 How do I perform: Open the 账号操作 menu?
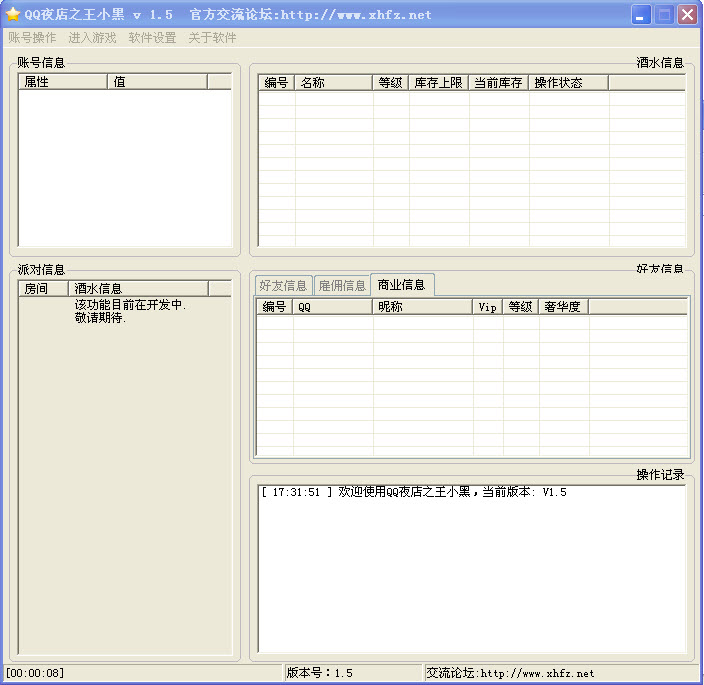click(32, 38)
